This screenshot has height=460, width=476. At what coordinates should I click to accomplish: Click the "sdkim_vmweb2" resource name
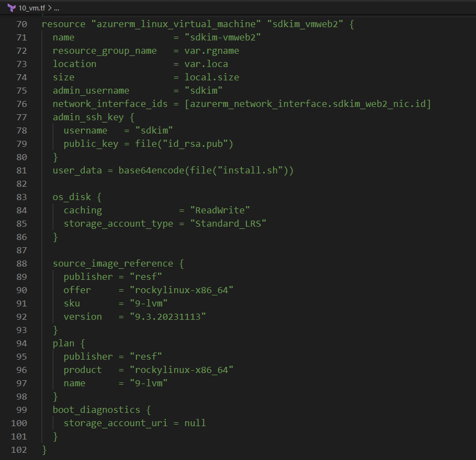click(x=305, y=24)
